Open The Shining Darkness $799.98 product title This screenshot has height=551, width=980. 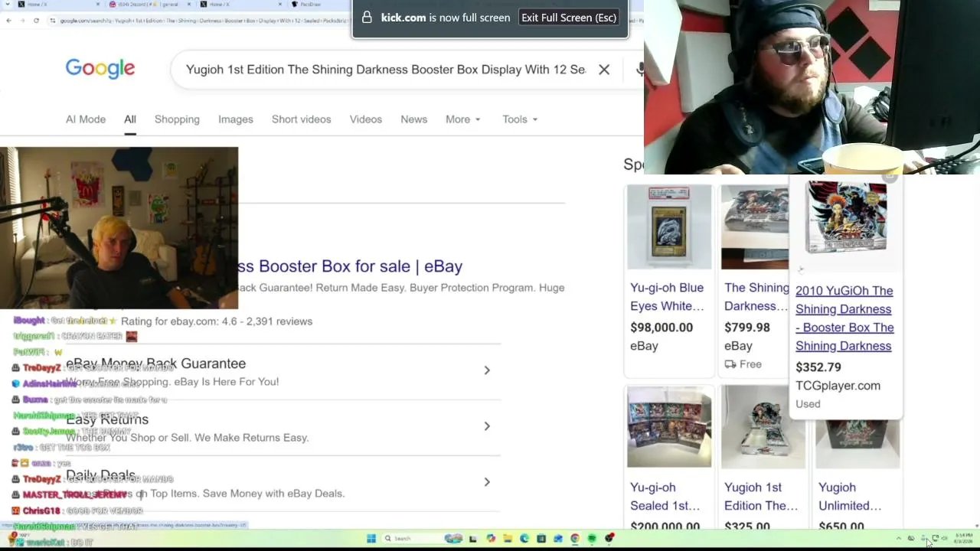(x=756, y=297)
